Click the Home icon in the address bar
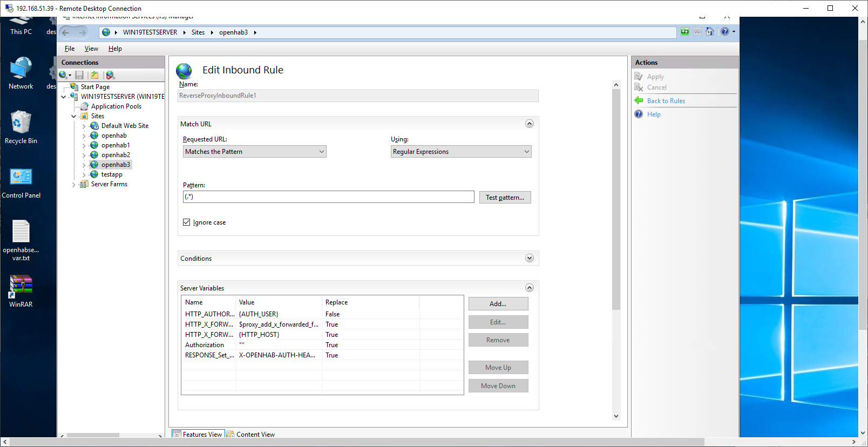 pos(710,32)
